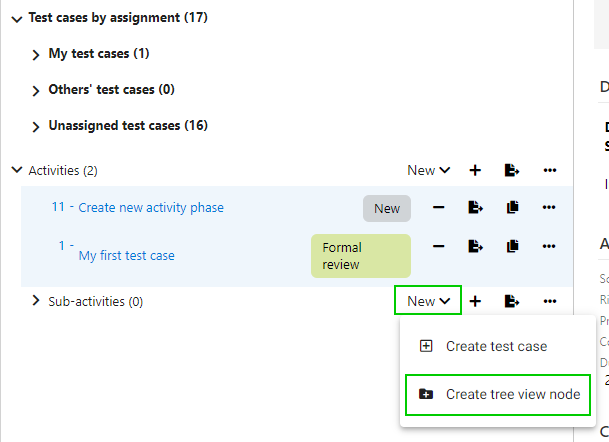Image resolution: width=609 pixels, height=442 pixels.
Task: Open more options for My first test case
Action: [549, 246]
